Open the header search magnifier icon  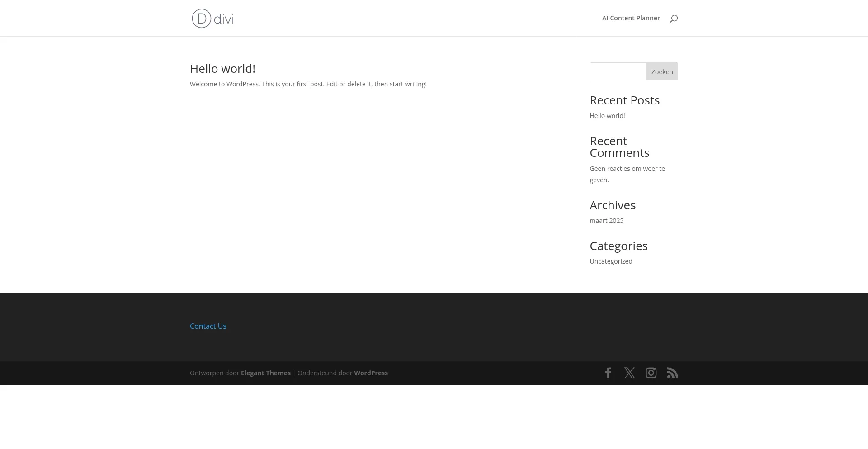point(674,19)
